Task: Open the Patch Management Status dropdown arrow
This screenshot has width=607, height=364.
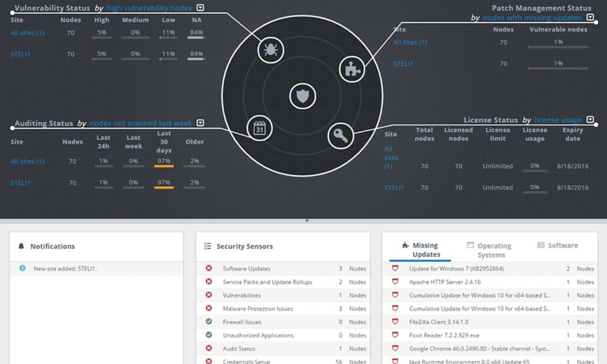Action: coord(590,18)
